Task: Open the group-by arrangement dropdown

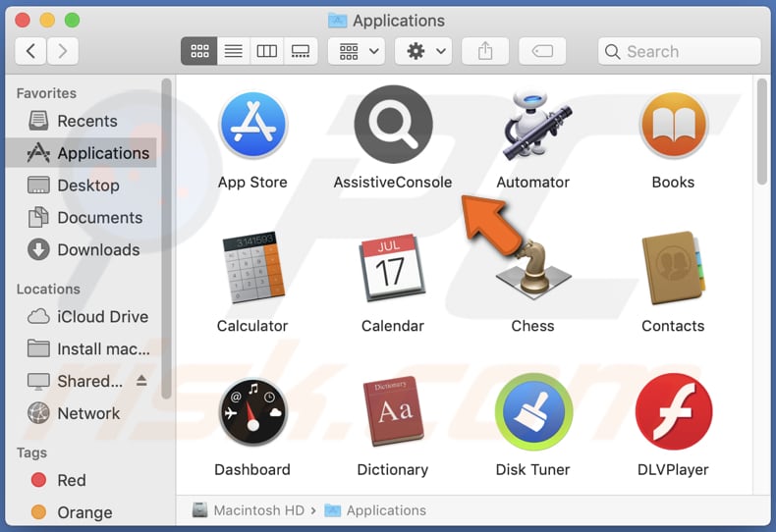Action: (x=359, y=51)
